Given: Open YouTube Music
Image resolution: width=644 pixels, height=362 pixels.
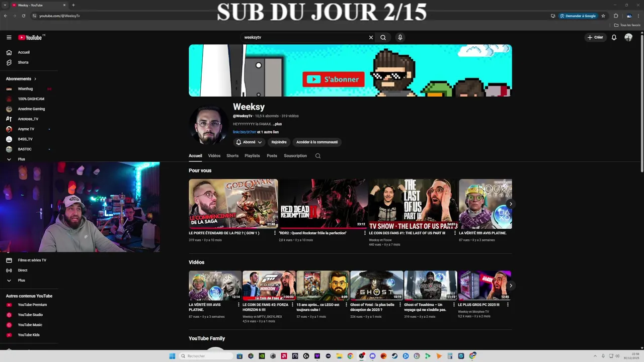Looking at the screenshot, I should 25,325.
